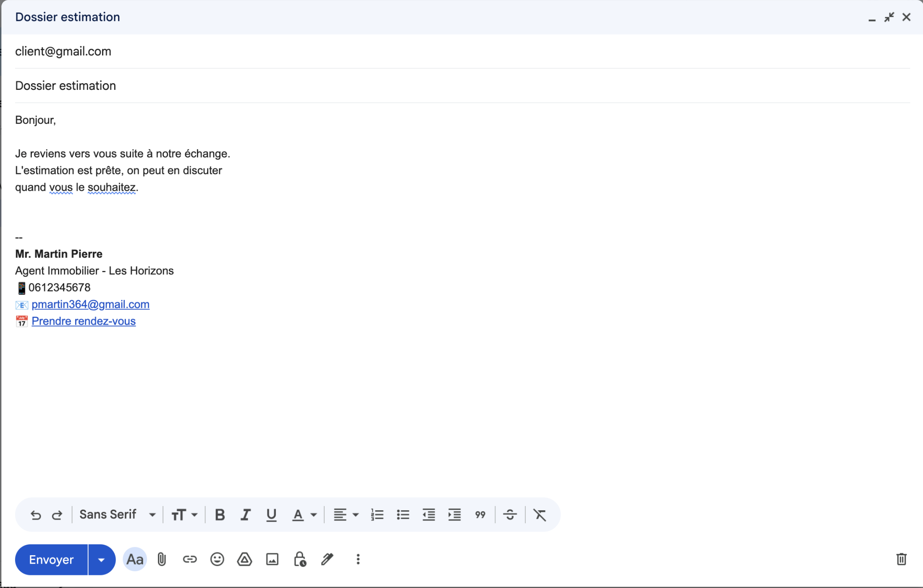The image size is (923, 588).
Task: Insert photo into the email
Action: click(x=272, y=559)
